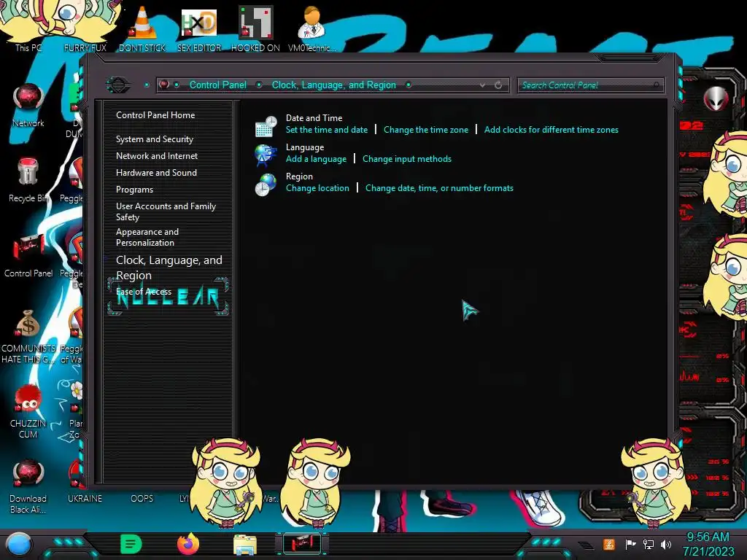Open Control Panel Home in sidebar
Image resolution: width=747 pixels, height=560 pixels.
155,114
